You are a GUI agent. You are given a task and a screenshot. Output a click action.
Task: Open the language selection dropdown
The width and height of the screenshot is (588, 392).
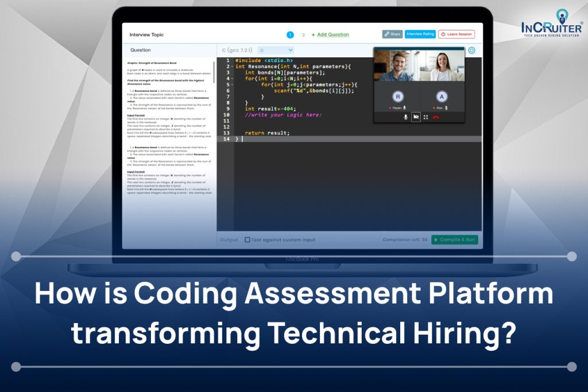click(276, 50)
